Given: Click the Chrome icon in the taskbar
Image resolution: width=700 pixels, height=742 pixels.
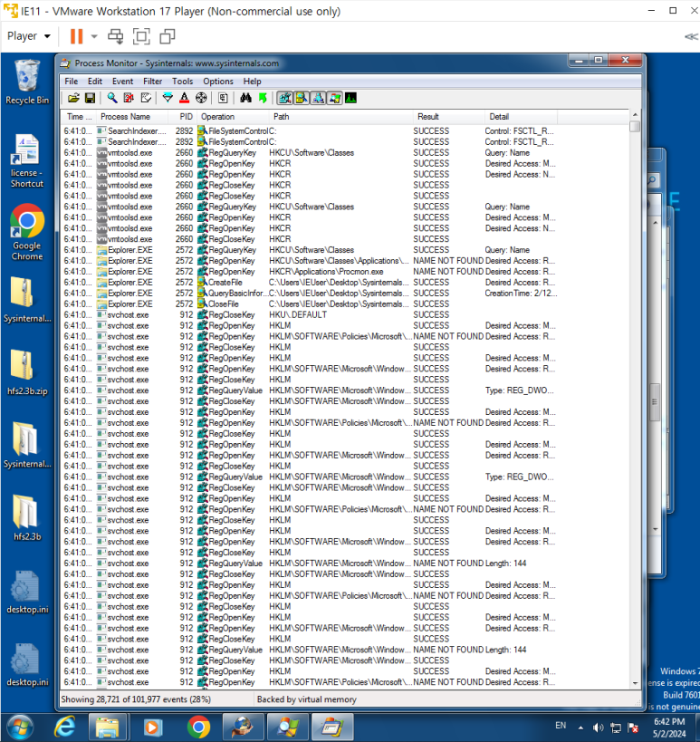Looking at the screenshot, I should click(x=198, y=727).
